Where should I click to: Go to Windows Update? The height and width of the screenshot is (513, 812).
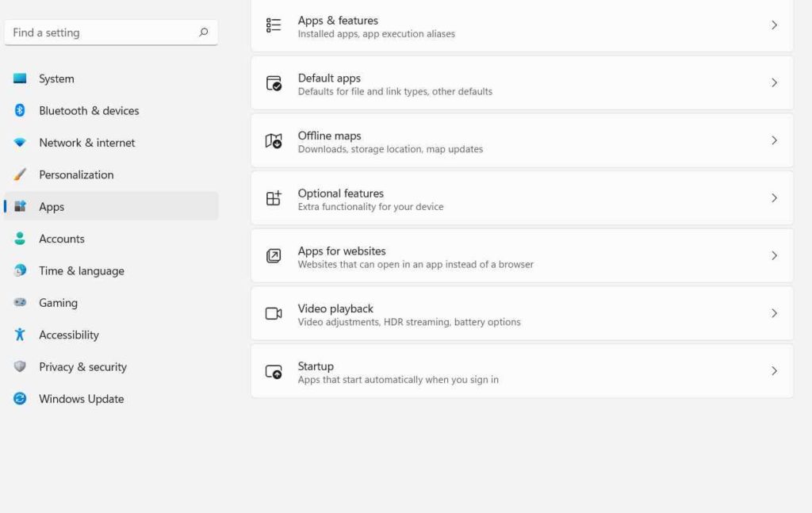click(111, 399)
